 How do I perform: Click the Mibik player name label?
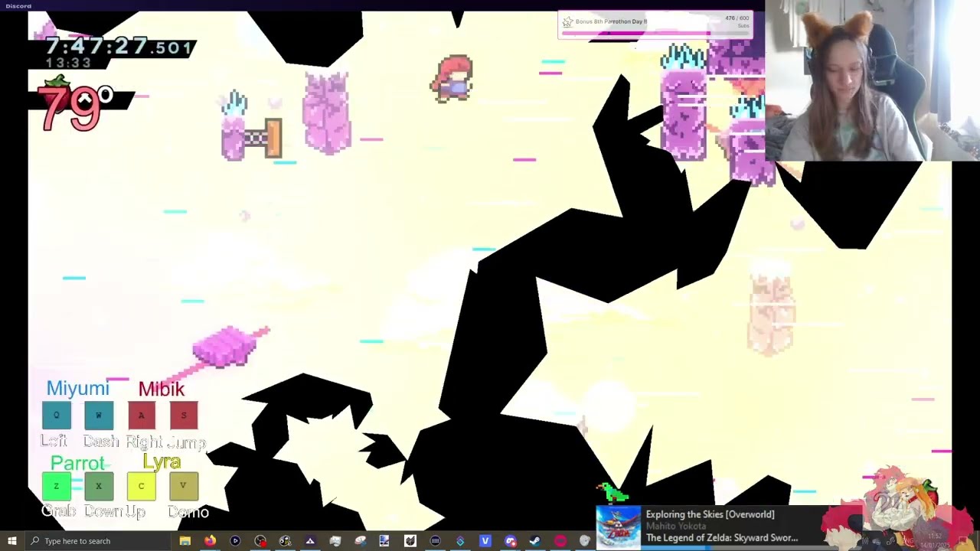click(x=162, y=389)
